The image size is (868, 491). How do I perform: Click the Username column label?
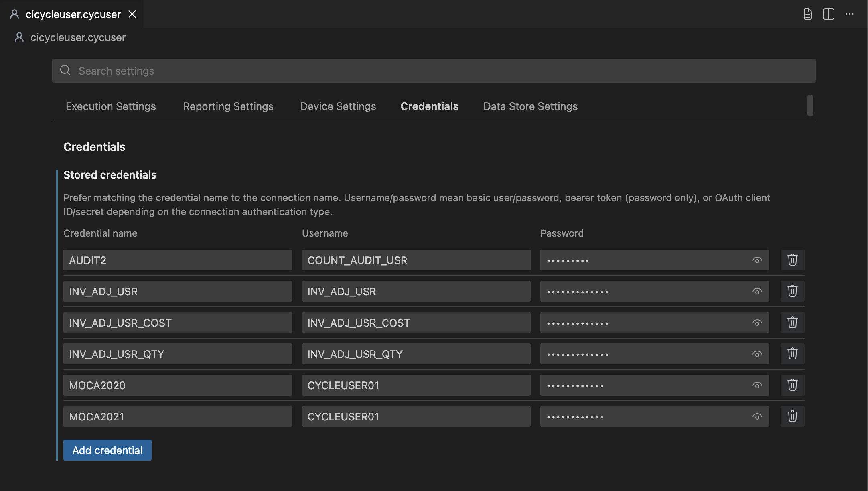pos(325,233)
